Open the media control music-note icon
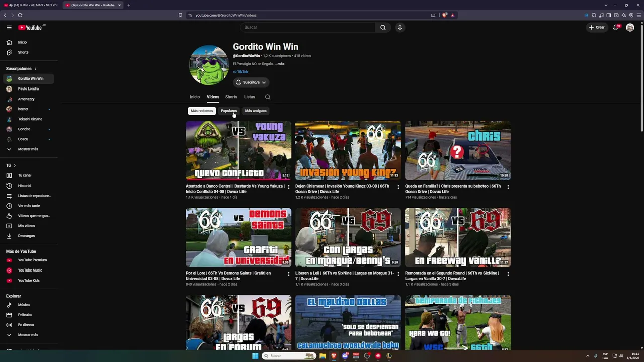Image resolution: width=644 pixels, height=362 pixels. tap(601, 15)
